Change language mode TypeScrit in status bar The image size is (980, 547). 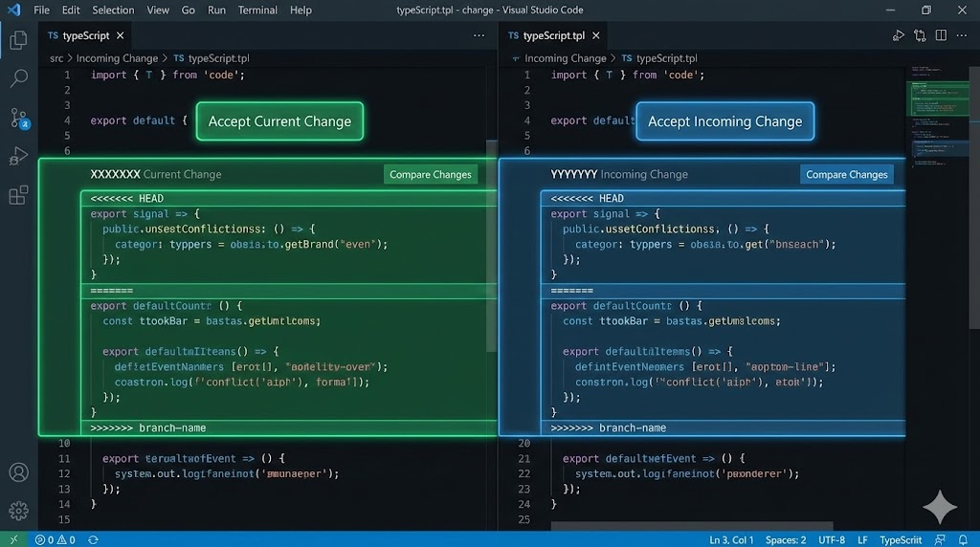(x=901, y=539)
